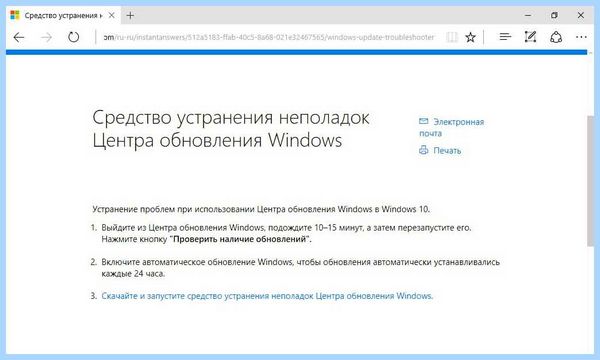Open a new tab with plus button
The width and height of the screenshot is (600, 360).
coord(130,15)
